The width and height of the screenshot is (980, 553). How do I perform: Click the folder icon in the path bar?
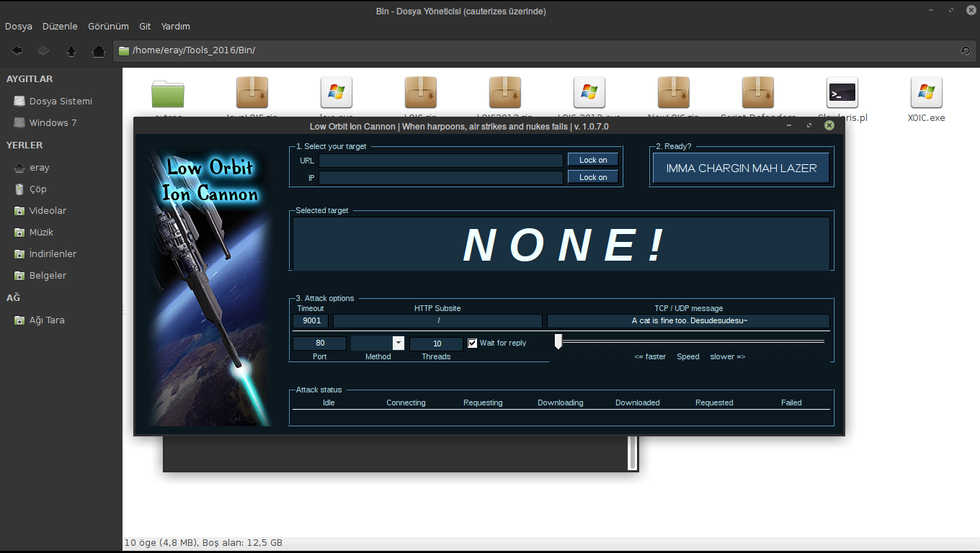click(124, 50)
